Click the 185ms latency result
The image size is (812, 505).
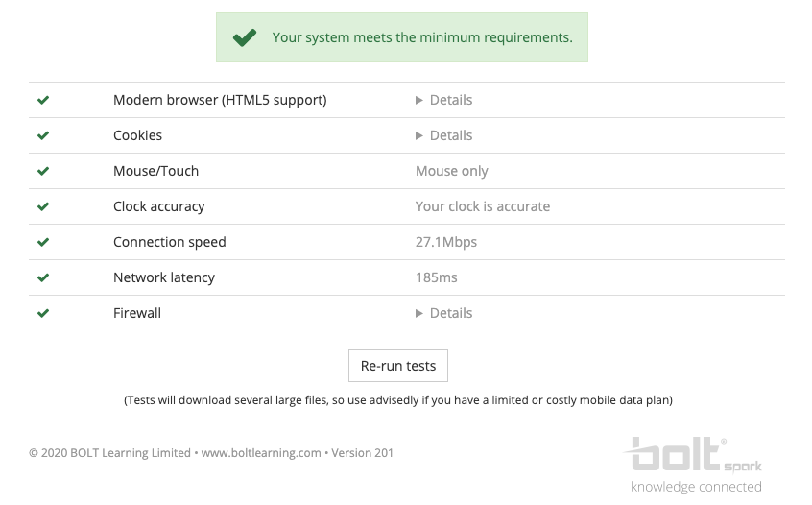click(x=436, y=277)
